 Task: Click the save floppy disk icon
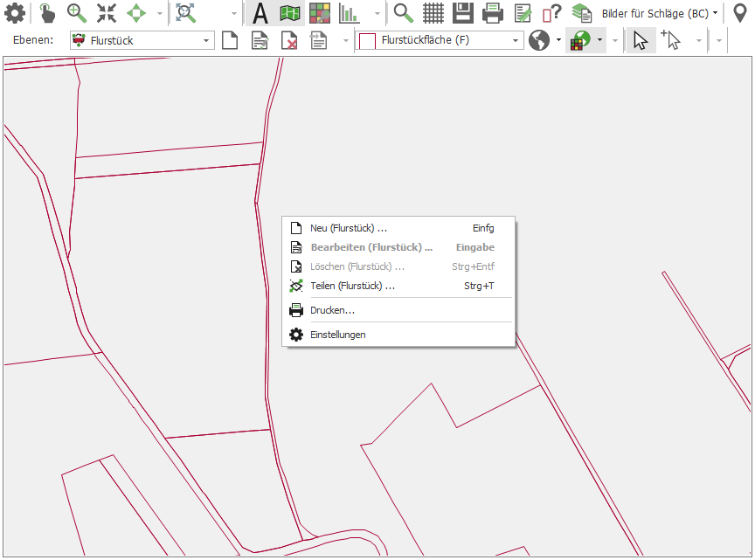[463, 13]
